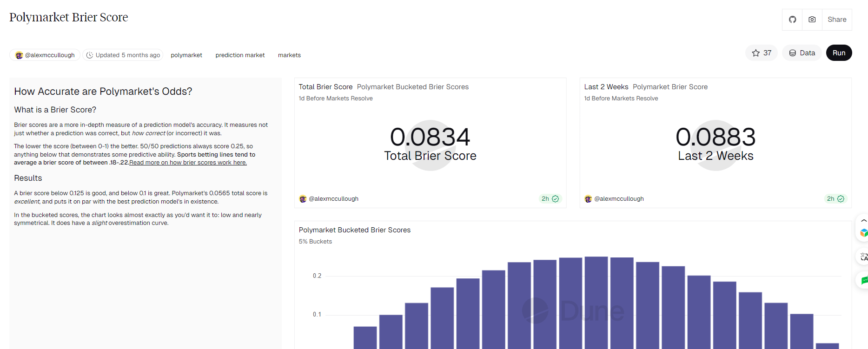The width and height of the screenshot is (868, 349).
Task: Star the dashboard with 37 stars
Action: click(761, 53)
